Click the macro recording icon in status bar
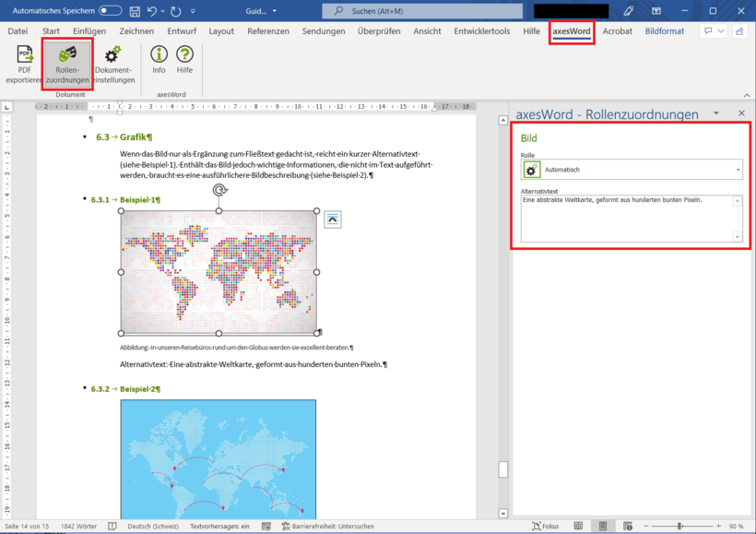The image size is (756, 534). 266,527
